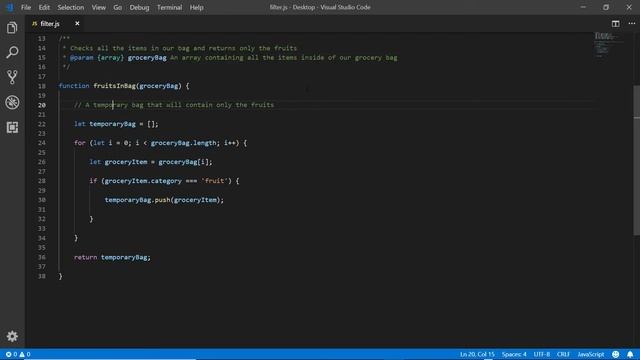Screen dimensions: 640x360
Task: Open the Debug menu
Action: point(139,7)
